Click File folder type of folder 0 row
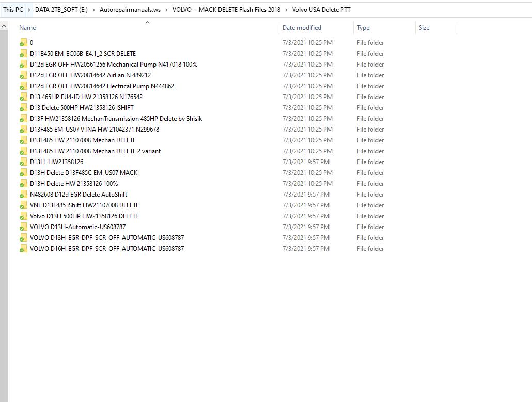Screen dimensions: 532x402 point(370,43)
